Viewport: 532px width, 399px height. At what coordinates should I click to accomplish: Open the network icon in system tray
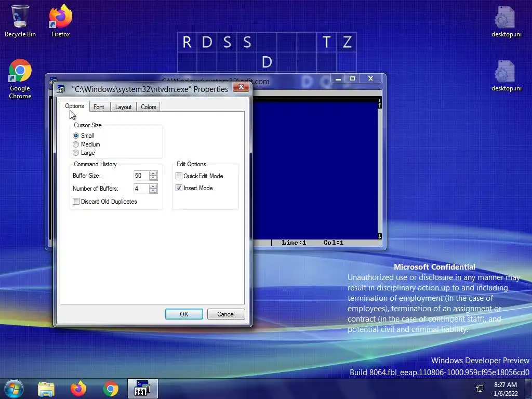(480, 389)
